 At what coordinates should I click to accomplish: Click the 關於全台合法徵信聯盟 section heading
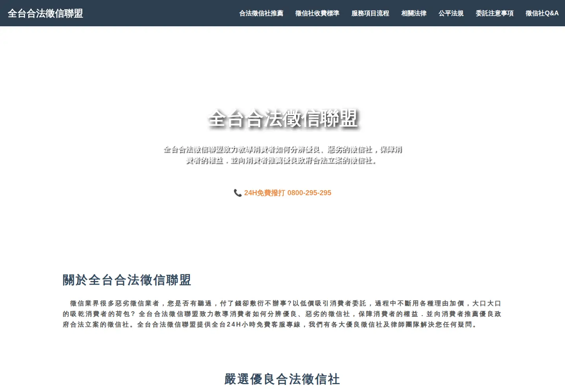pos(127,280)
